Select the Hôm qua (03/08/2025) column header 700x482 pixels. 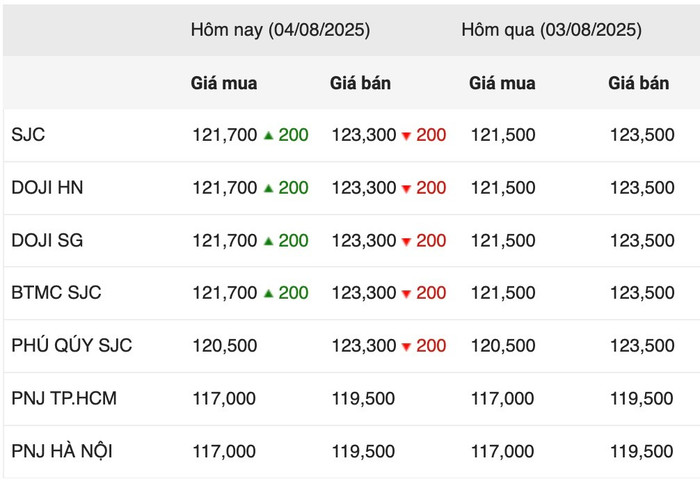552,30
